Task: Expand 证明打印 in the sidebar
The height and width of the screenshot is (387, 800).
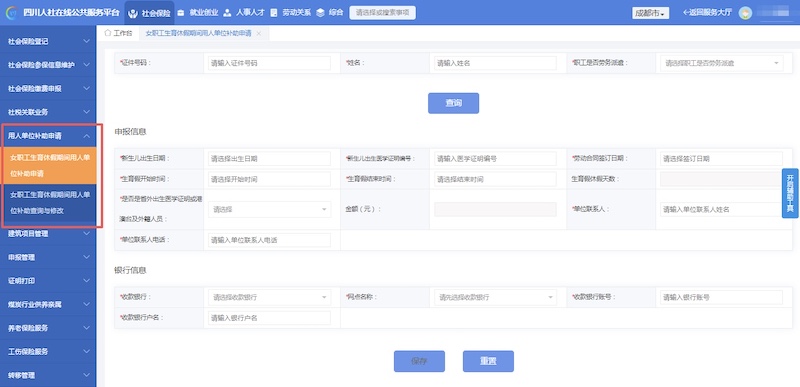Action: point(48,281)
